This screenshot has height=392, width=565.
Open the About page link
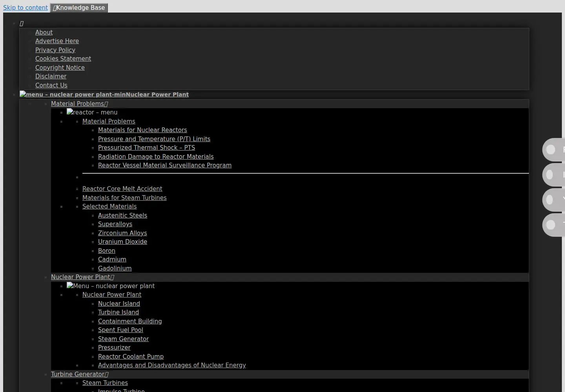click(x=44, y=33)
